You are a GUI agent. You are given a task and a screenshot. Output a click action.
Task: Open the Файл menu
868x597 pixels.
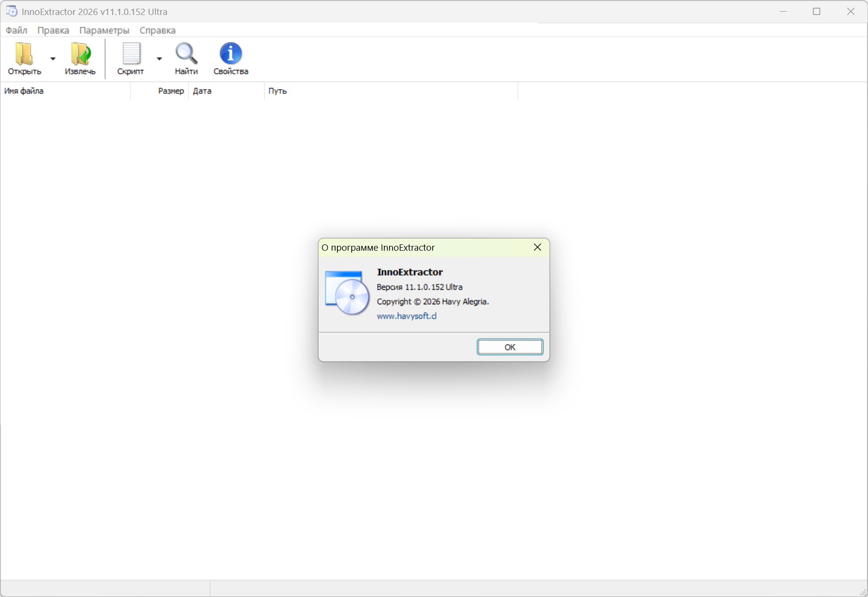tap(16, 30)
